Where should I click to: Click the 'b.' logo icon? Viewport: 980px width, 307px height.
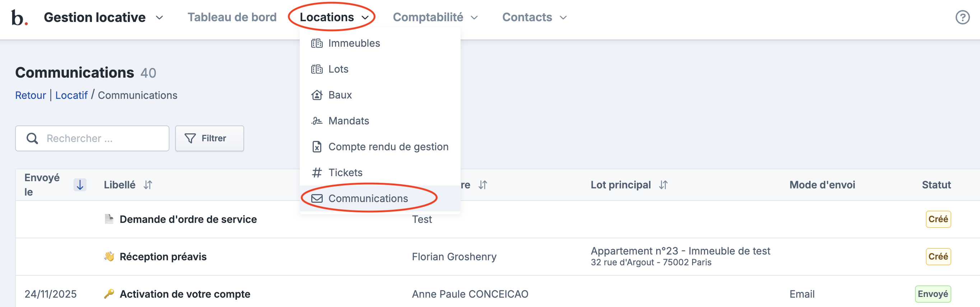[x=19, y=18]
